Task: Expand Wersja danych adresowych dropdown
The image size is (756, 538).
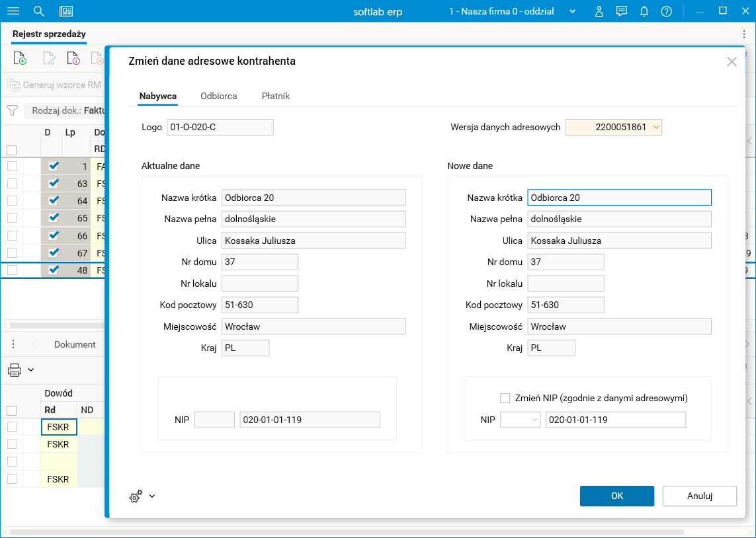Action: tap(655, 127)
